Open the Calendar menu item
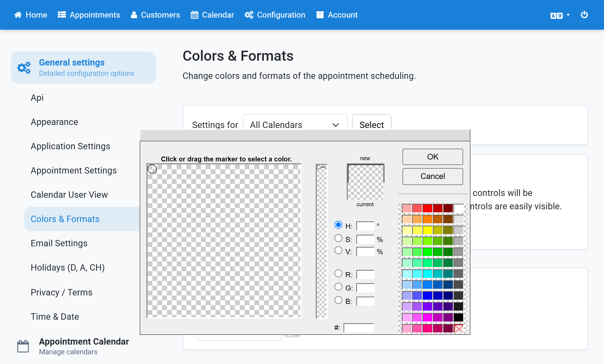 pos(212,15)
